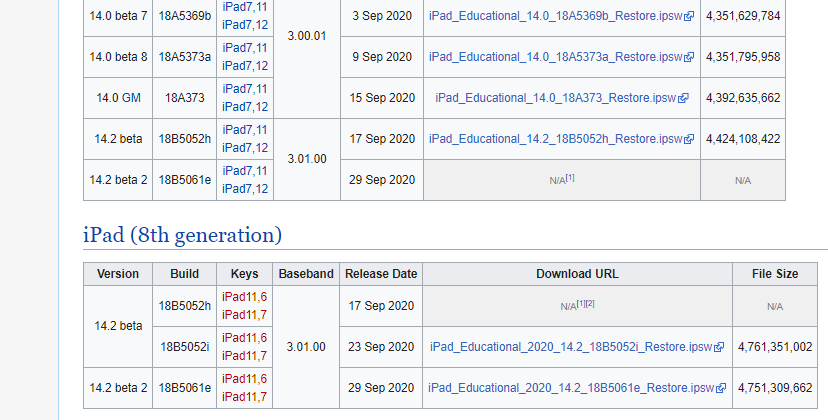Click the iPad (8th generation) section heading
The height and width of the screenshot is (420, 828).
coord(182,235)
